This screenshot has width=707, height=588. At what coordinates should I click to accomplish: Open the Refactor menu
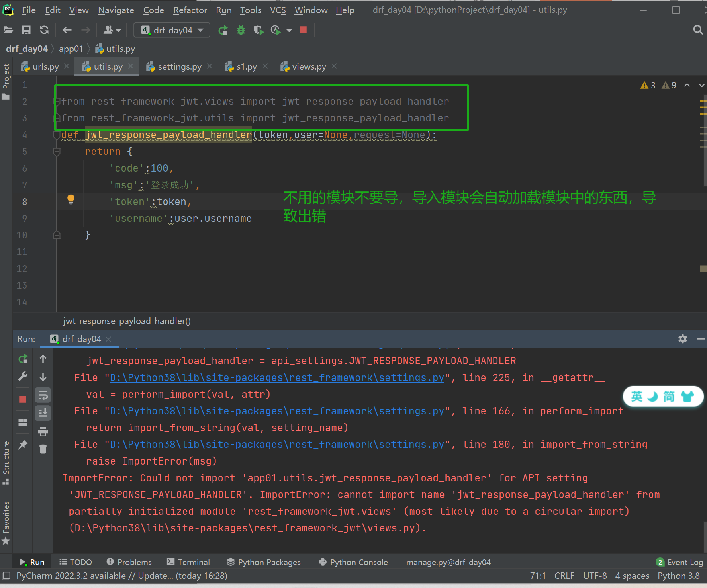coord(190,10)
